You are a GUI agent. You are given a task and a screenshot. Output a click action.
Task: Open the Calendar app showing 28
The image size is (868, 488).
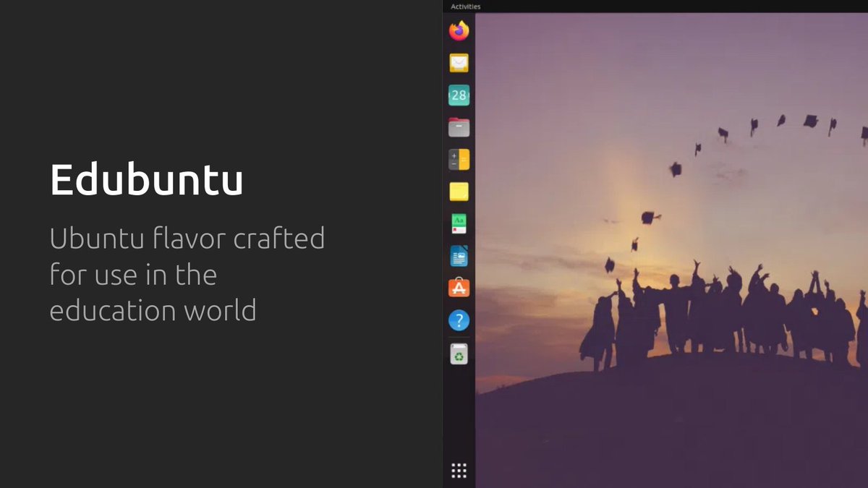pos(459,95)
